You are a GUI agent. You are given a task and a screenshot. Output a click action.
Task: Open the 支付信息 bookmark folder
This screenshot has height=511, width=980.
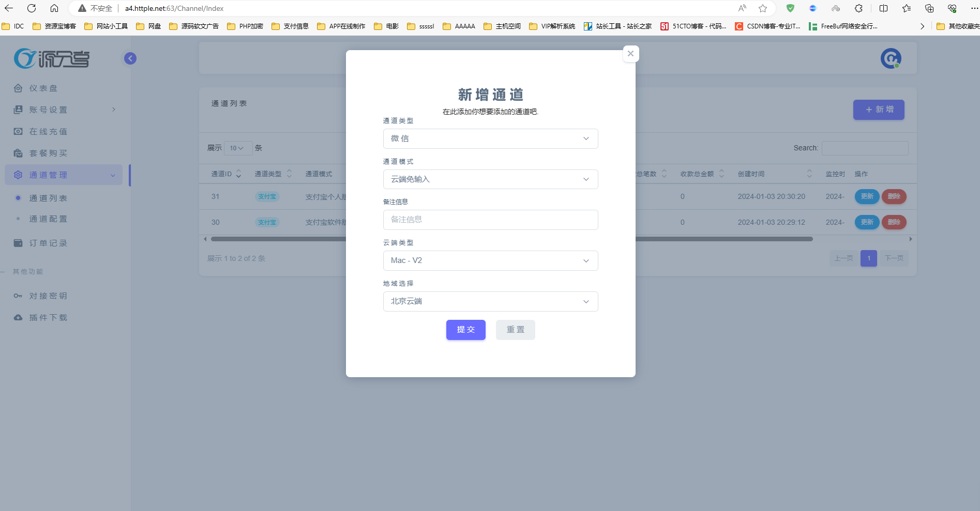click(290, 26)
